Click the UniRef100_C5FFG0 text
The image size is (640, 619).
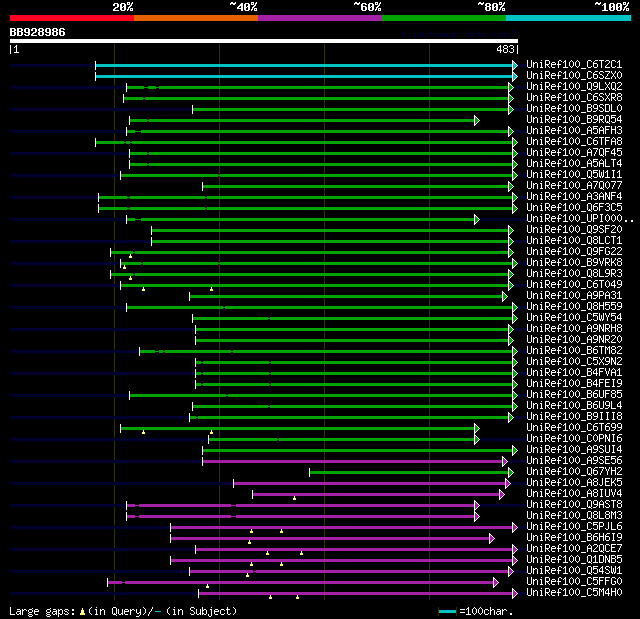[574, 582]
